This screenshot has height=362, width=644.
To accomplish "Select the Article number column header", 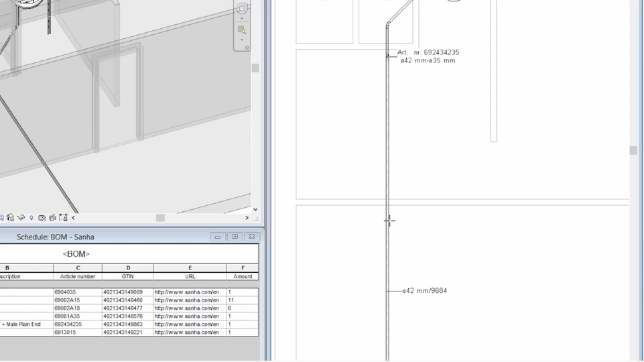I will point(78,276).
